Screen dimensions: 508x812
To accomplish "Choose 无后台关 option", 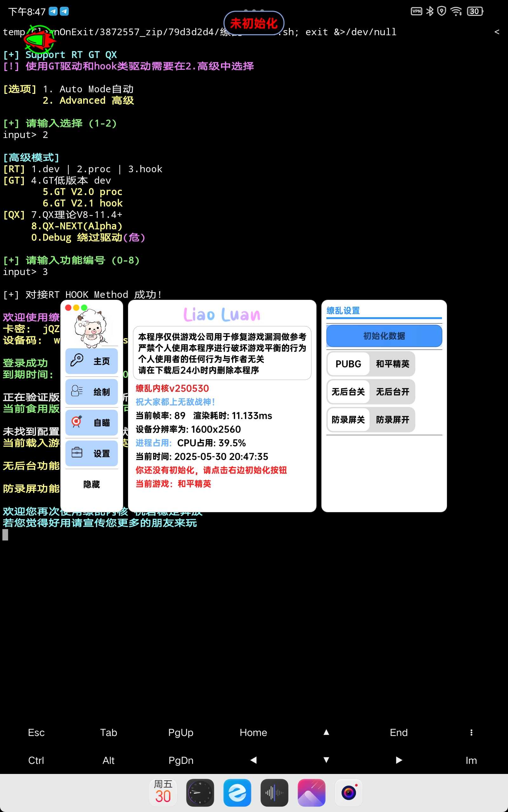I will click(x=348, y=392).
